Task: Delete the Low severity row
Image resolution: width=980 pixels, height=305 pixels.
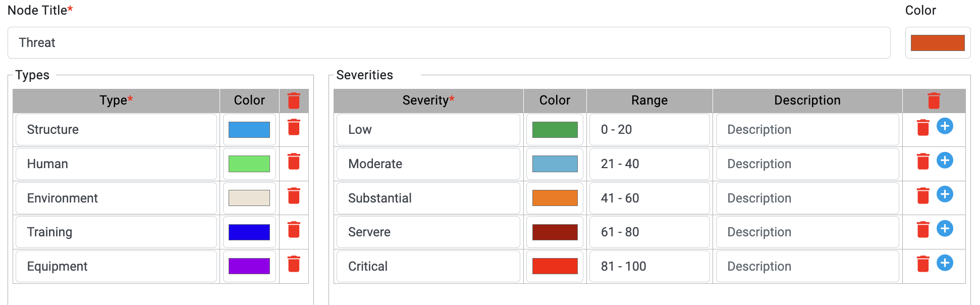Action: 923,128
